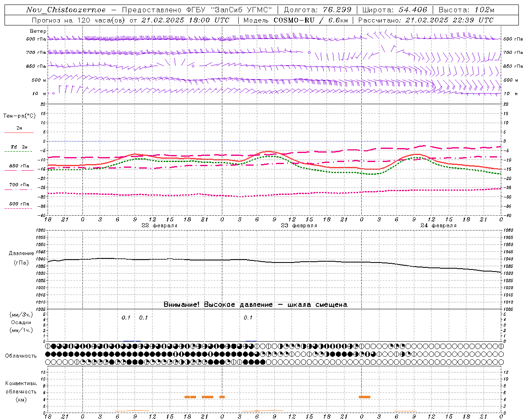Click the (мм/1ч.) unit label
This screenshot has height=420, width=525.
pos(21,330)
